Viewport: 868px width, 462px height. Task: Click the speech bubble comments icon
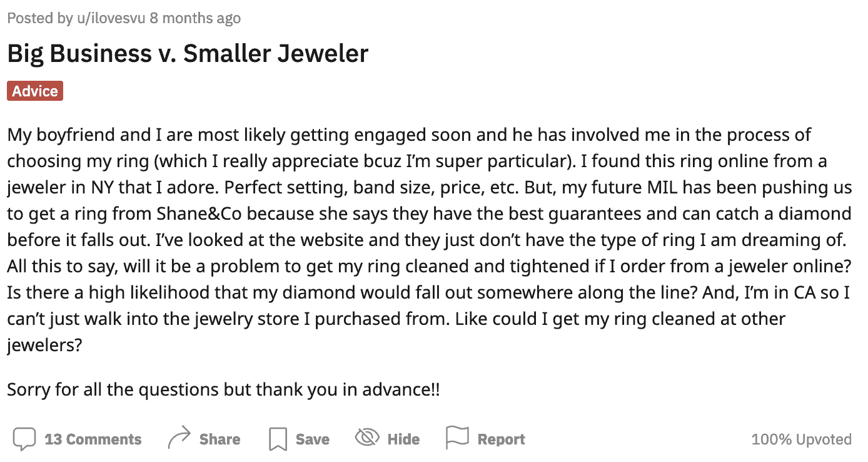point(24,439)
